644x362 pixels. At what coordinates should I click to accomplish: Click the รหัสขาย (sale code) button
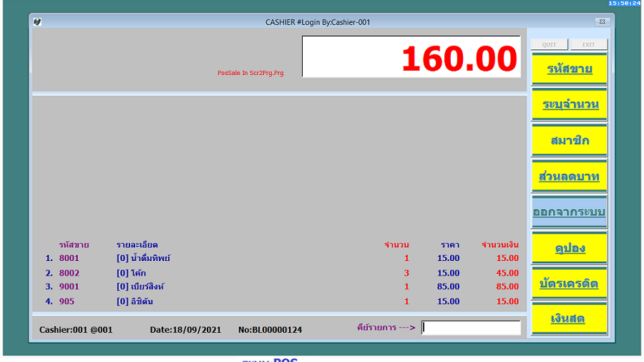pyautogui.click(x=569, y=69)
